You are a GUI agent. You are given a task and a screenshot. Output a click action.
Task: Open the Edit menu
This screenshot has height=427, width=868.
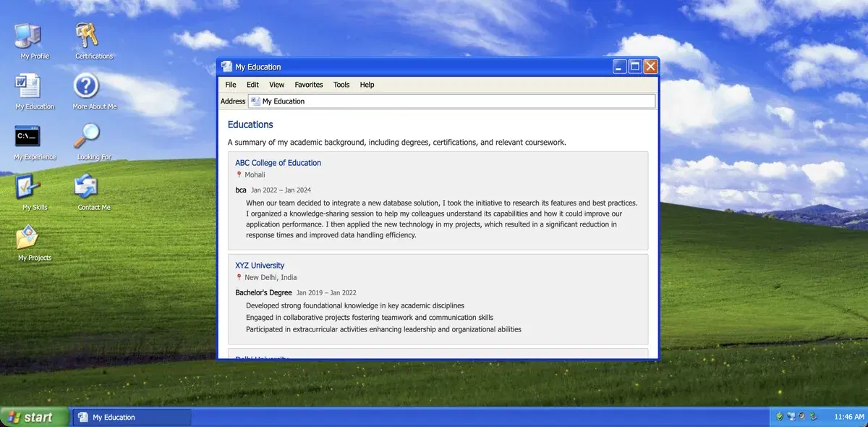click(x=252, y=85)
